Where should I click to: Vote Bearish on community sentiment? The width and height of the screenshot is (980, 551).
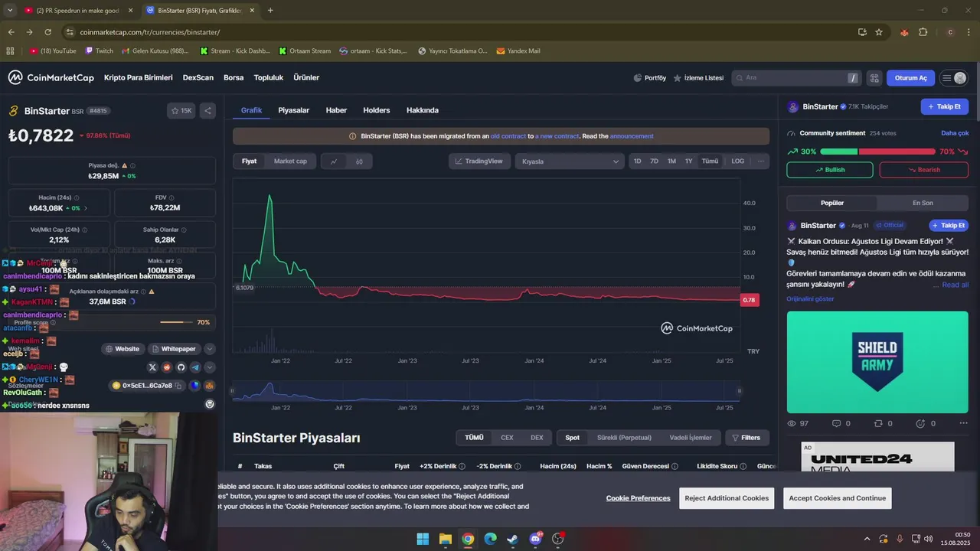pos(923,170)
